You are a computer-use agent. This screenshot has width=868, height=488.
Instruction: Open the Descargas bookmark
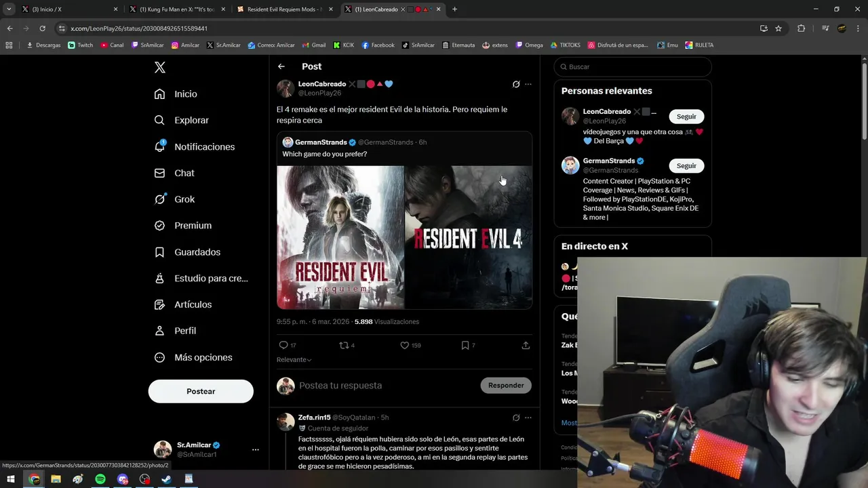(43, 45)
